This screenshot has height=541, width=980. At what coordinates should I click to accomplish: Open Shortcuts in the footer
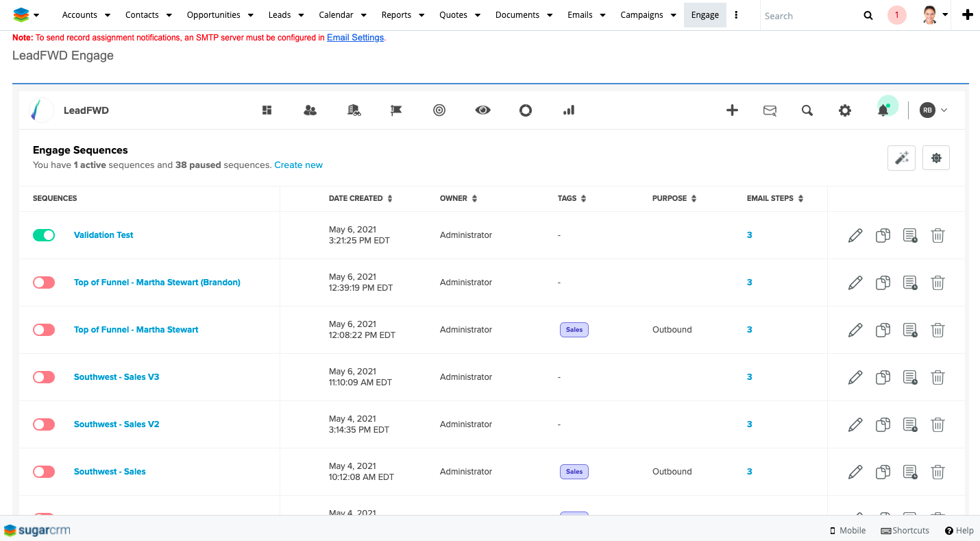(x=905, y=531)
